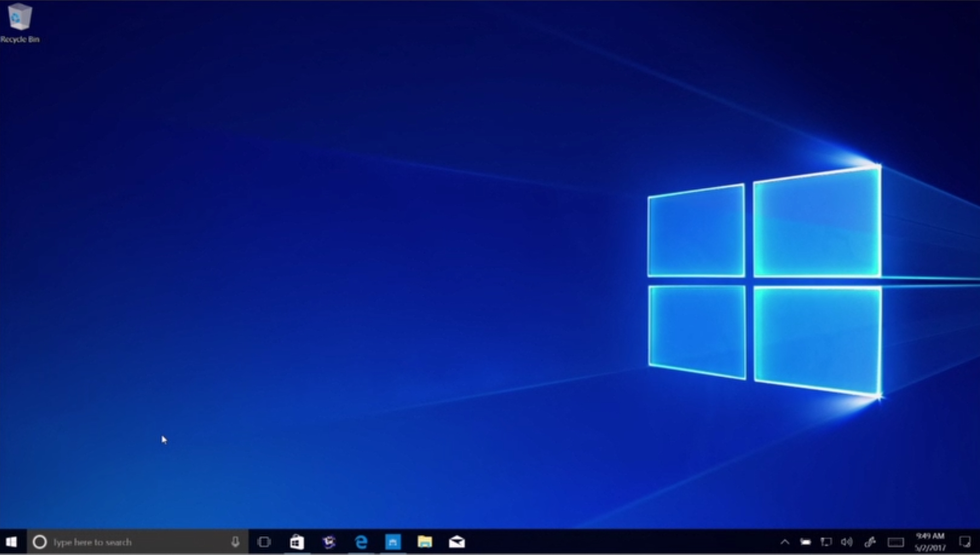Screen dimensions: 980x555
Task: Click the Cortana circle icon
Action: [40, 542]
